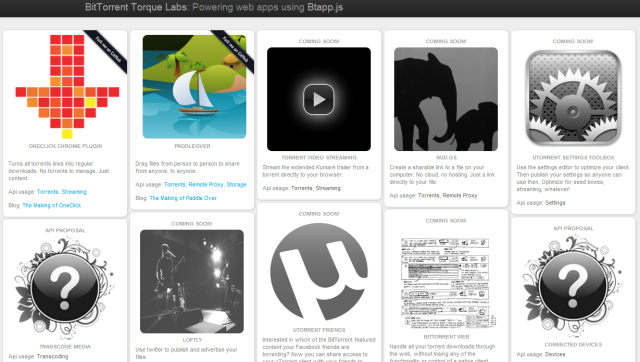Click the Remote Proxy text under Mud.gs
The width and height of the screenshot is (640, 362).
pos(460,195)
